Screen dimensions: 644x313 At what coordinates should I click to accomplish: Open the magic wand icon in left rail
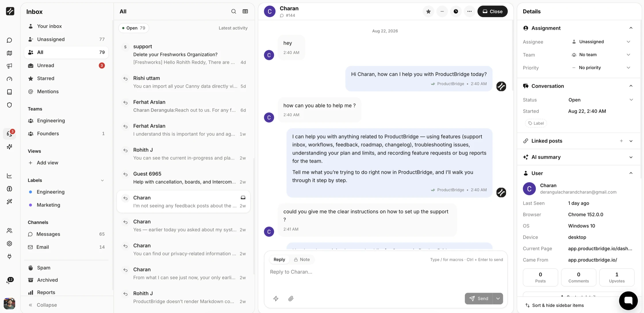click(9, 202)
